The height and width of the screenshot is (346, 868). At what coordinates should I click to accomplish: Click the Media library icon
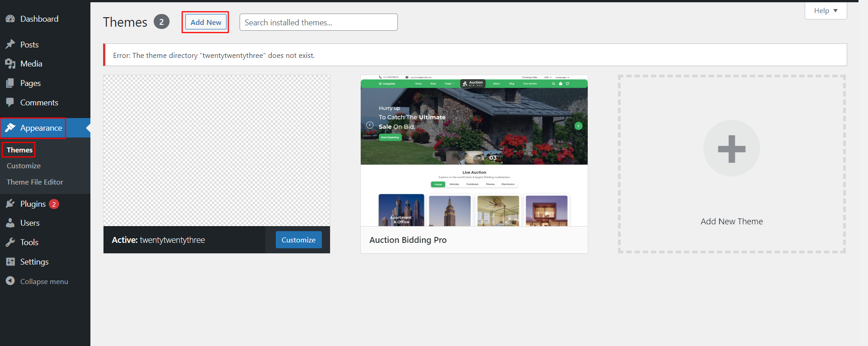10,64
